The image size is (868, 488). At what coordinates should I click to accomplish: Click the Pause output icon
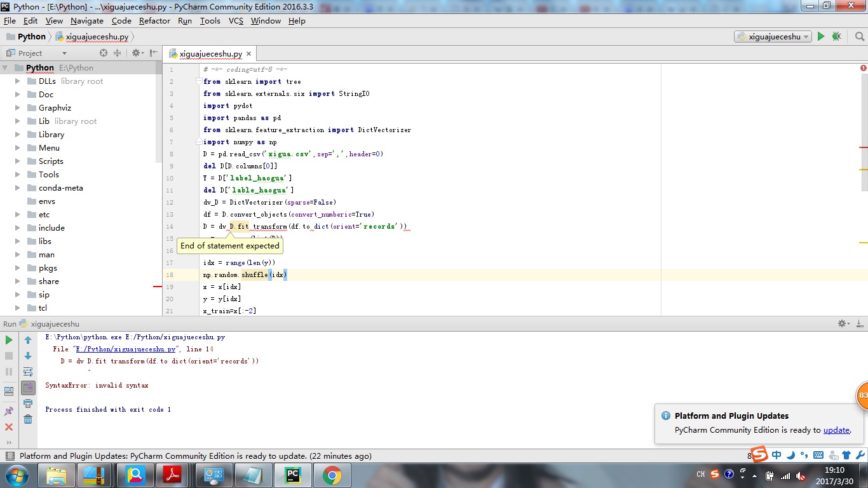(9, 372)
